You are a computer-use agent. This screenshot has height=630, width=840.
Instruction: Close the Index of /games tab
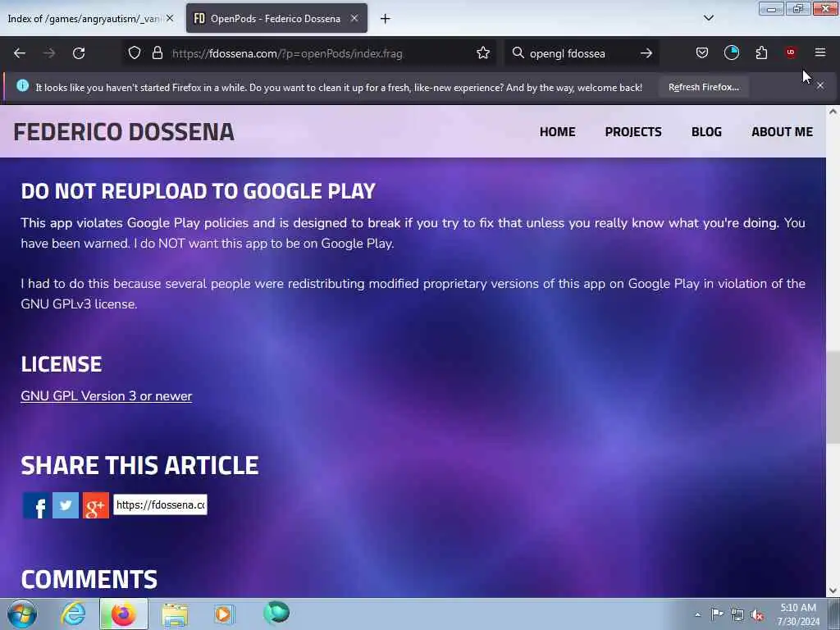coord(170,18)
